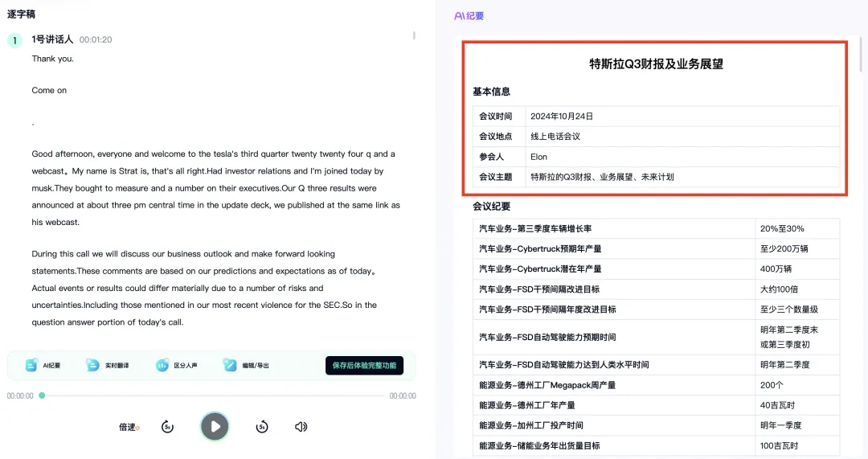Image resolution: width=868 pixels, height=459 pixels.
Task: Click the participant cell Elon
Action: click(682, 157)
